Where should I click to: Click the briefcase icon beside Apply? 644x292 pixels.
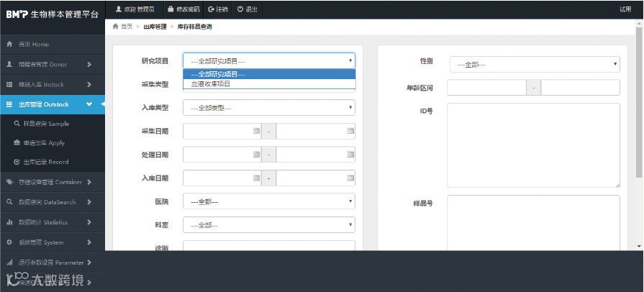click(17, 143)
